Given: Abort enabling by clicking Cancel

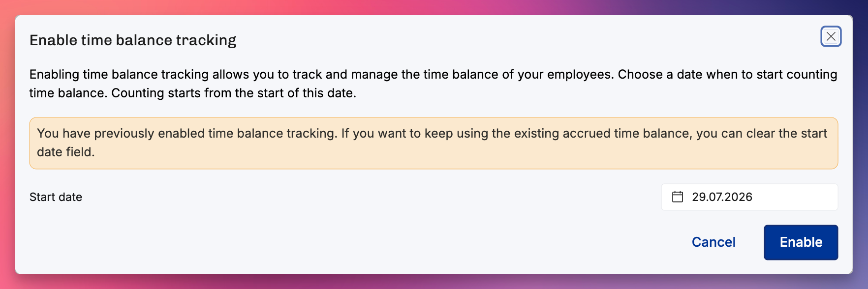Looking at the screenshot, I should (713, 242).
